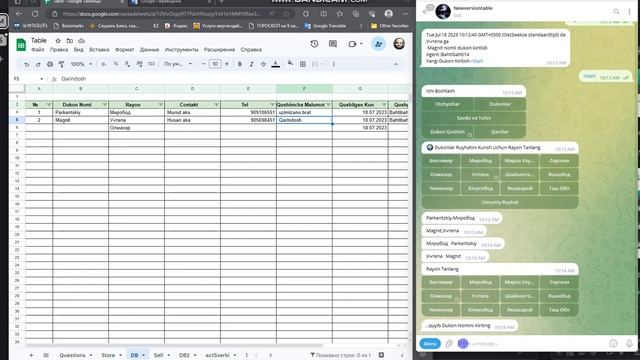The image size is (640, 360).
Task: Tap Qarzlar bot button
Action: [500, 132]
